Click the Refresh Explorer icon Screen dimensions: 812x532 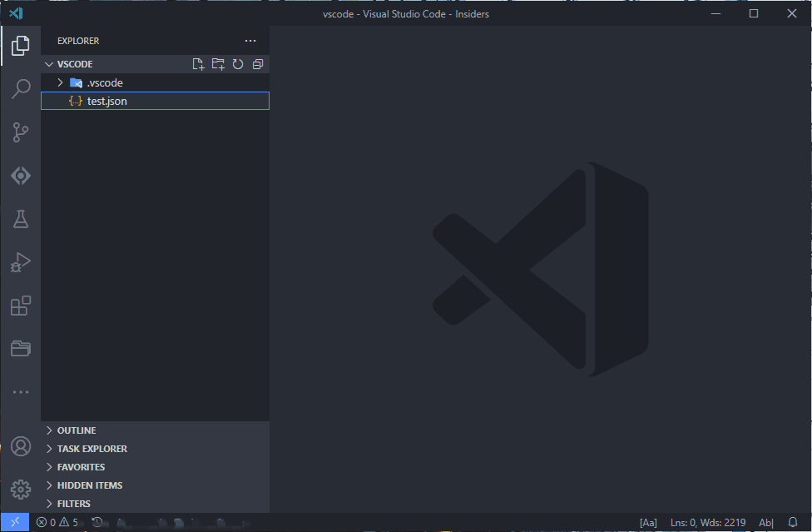tap(238, 63)
